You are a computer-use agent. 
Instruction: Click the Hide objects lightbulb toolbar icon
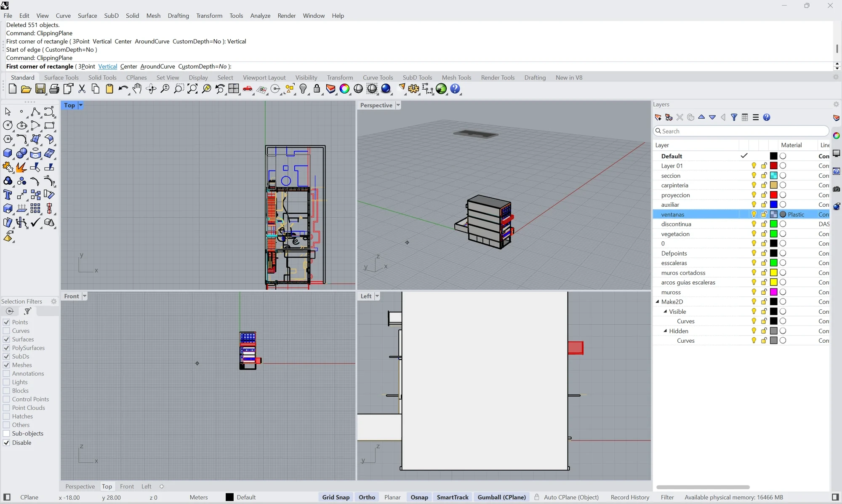pos(303,89)
